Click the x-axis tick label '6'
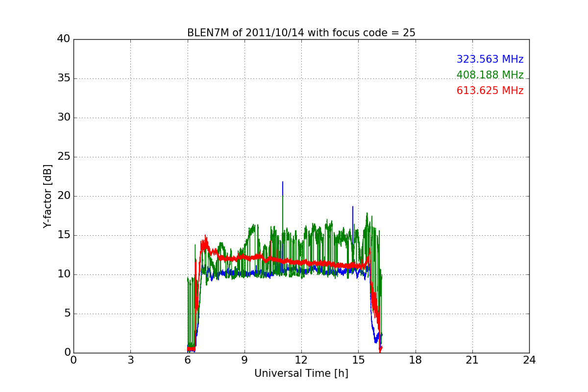The width and height of the screenshot is (588, 392). tap(188, 360)
